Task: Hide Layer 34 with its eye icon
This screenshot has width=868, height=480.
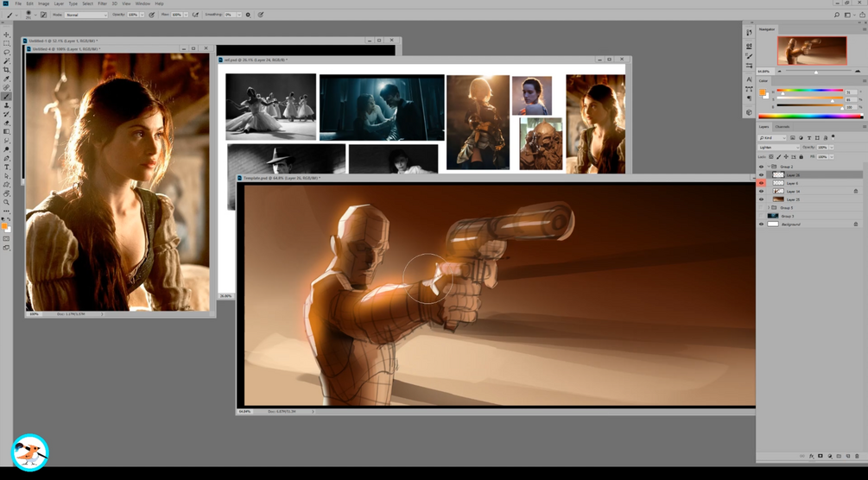Action: (x=761, y=191)
